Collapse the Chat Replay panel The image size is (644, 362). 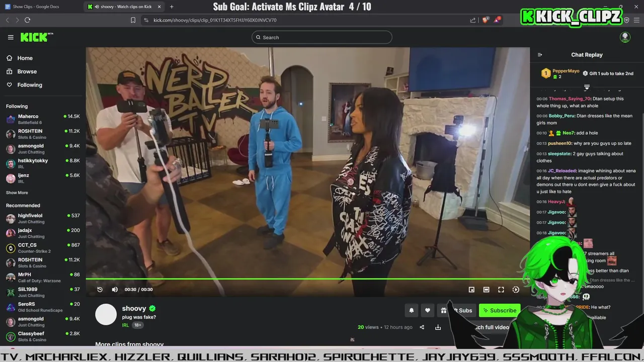click(x=540, y=55)
